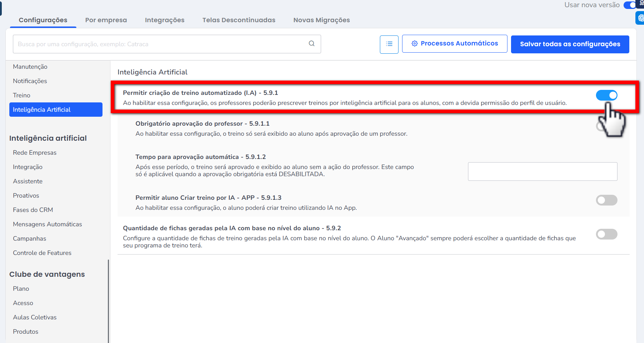Toggle the Usar nova versão switch

pos(630,5)
